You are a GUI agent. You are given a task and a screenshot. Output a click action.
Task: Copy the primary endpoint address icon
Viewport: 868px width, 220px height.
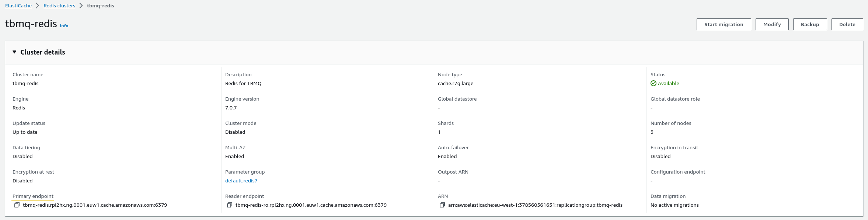(17, 205)
